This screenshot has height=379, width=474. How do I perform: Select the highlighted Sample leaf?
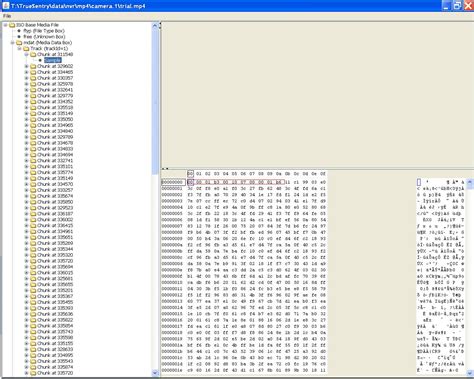[53, 60]
